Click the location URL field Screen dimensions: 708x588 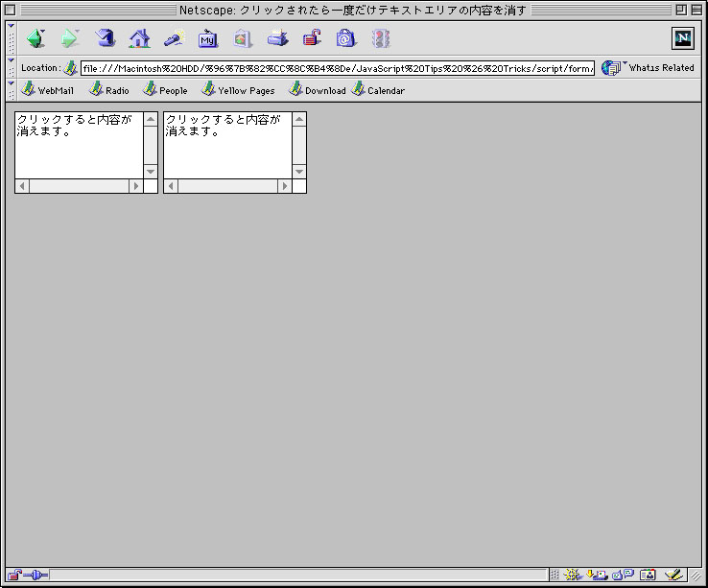coord(338,68)
